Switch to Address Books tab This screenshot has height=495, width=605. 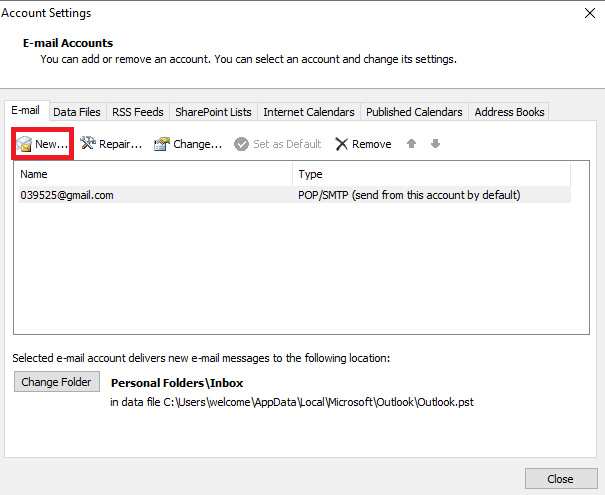509,112
